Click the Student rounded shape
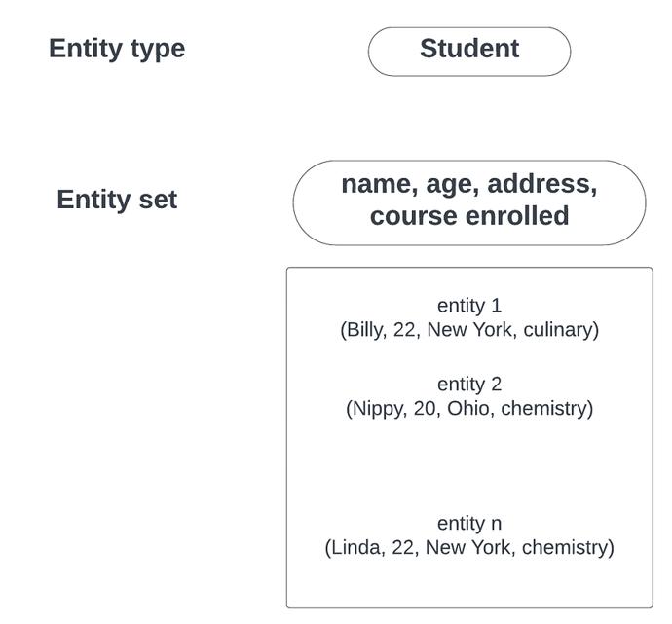Screen dimensions: 672x624 pos(469,52)
